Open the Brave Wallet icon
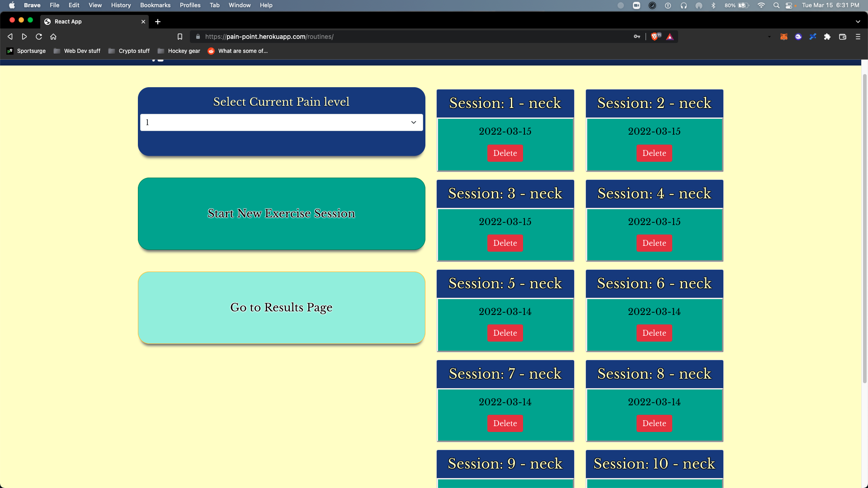 point(843,37)
